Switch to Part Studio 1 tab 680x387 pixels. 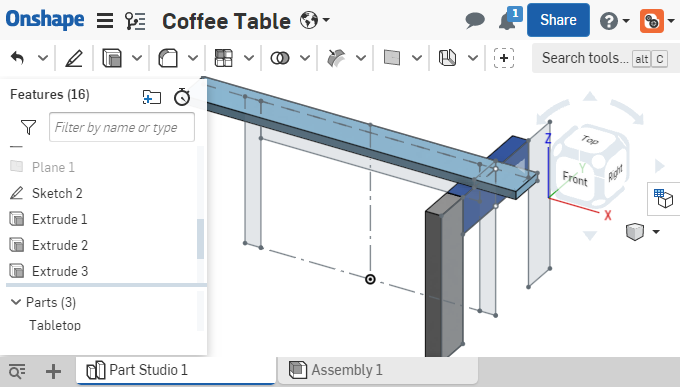click(x=176, y=370)
